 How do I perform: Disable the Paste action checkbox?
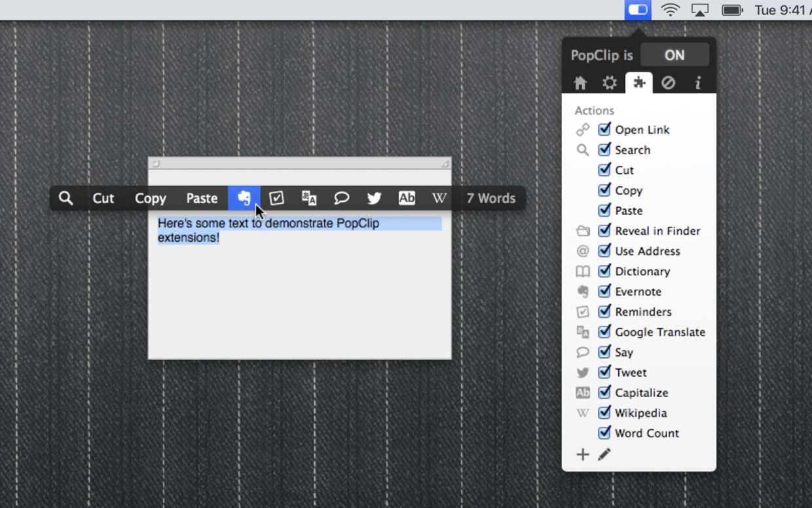pyautogui.click(x=604, y=210)
